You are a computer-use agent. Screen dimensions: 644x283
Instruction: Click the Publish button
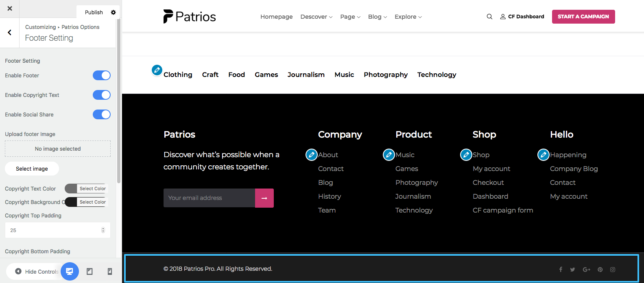(x=94, y=12)
